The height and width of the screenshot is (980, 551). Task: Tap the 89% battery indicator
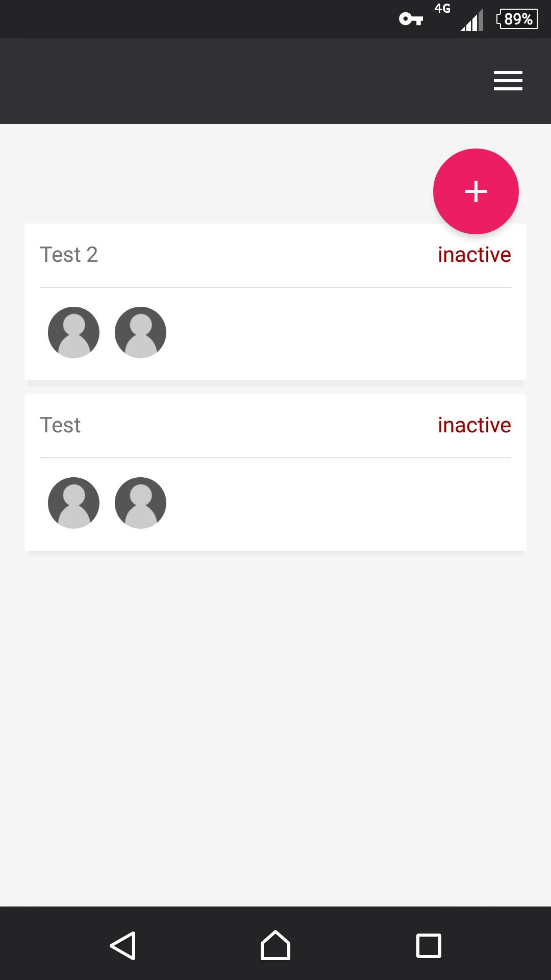[517, 19]
